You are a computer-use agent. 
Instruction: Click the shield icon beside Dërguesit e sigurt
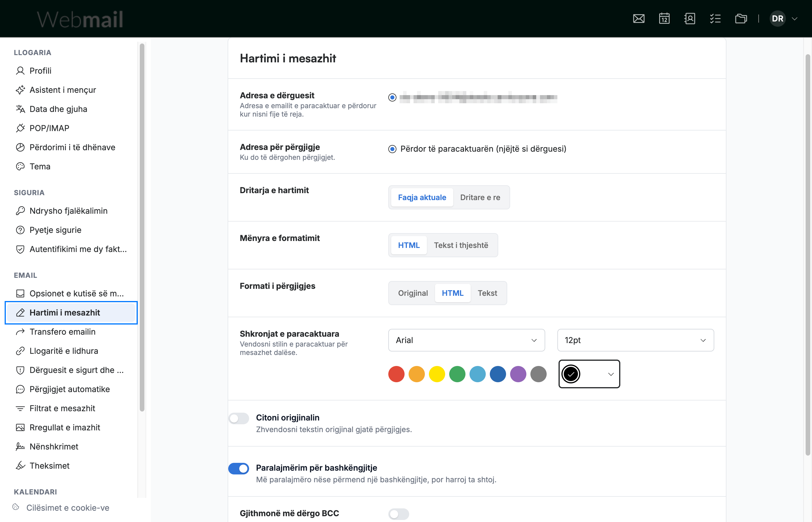coord(20,370)
